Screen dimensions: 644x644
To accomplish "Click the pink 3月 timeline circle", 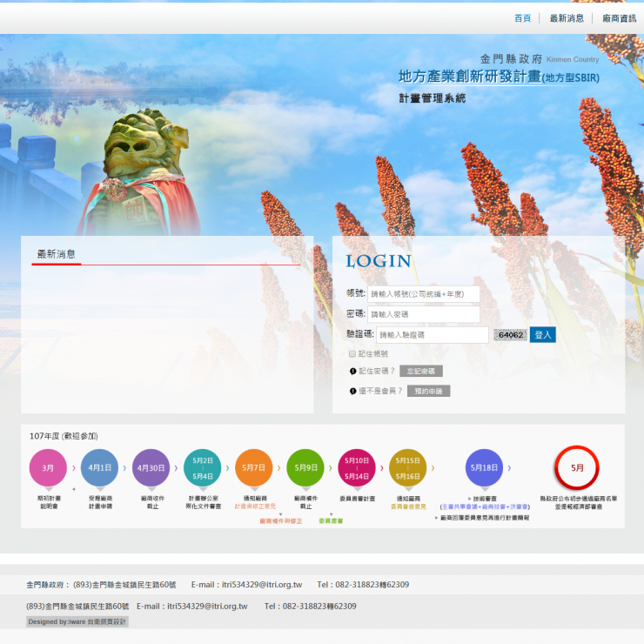I will coord(48,467).
